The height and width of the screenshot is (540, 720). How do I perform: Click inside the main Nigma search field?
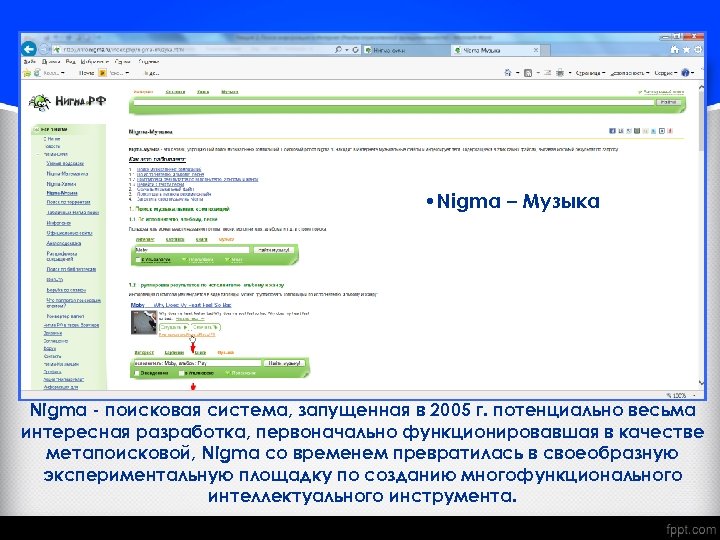tap(394, 102)
